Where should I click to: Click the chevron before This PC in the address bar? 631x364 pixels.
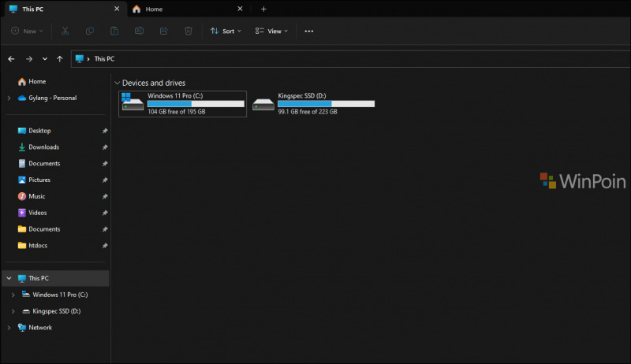tap(88, 59)
